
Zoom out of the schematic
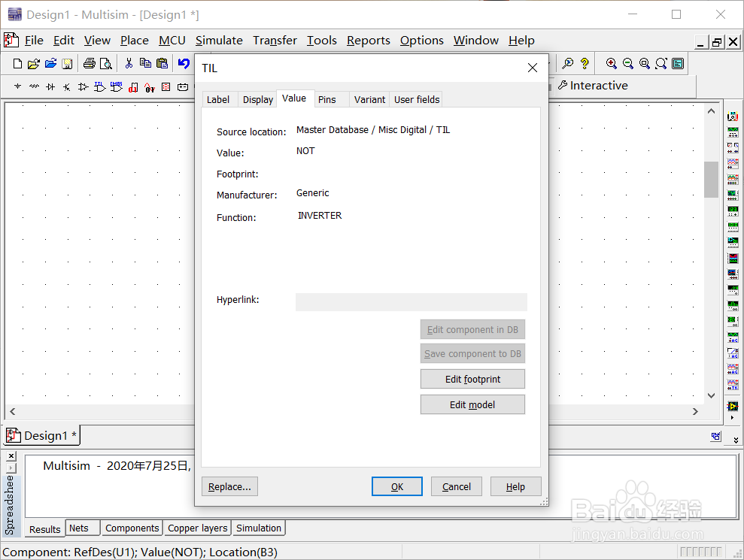click(x=628, y=64)
